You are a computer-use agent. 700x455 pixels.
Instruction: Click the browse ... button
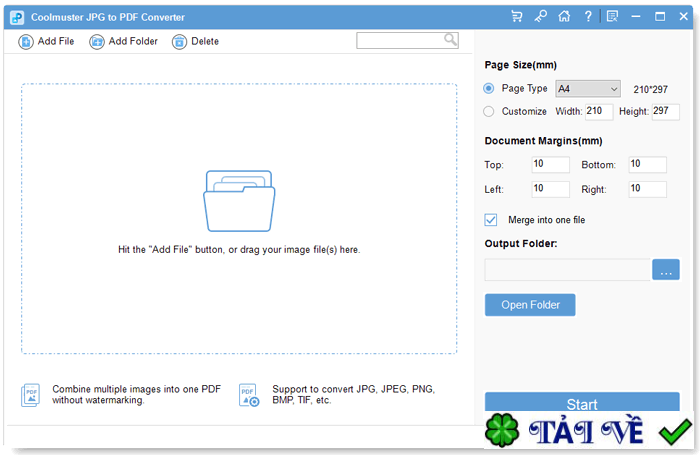[x=666, y=270]
